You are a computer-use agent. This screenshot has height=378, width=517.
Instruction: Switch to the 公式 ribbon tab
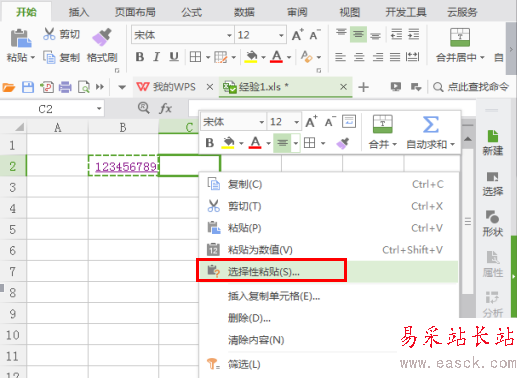pyautogui.click(x=191, y=12)
